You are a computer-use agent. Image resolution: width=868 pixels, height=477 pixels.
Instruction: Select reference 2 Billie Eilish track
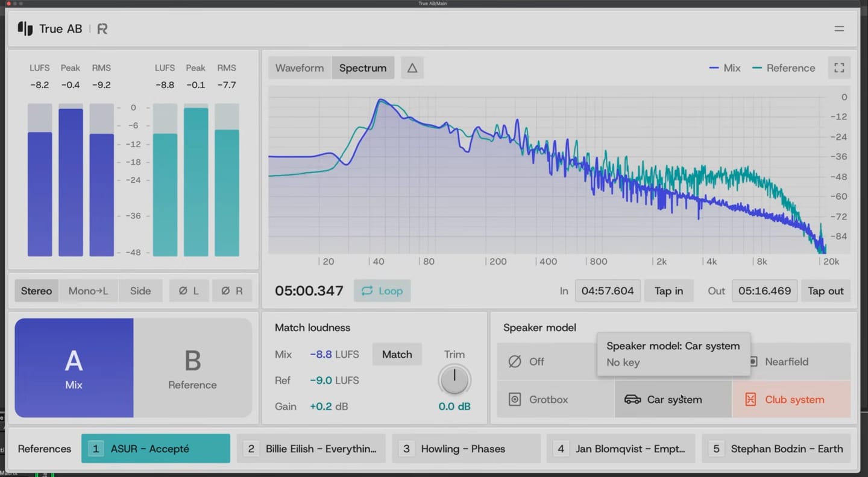[x=311, y=449]
